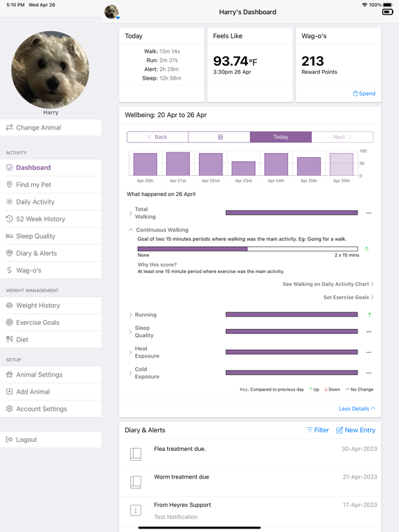Screen dimensions: 399x532
Task: Open See Walking on Daily Activity Chart
Action: point(328,284)
